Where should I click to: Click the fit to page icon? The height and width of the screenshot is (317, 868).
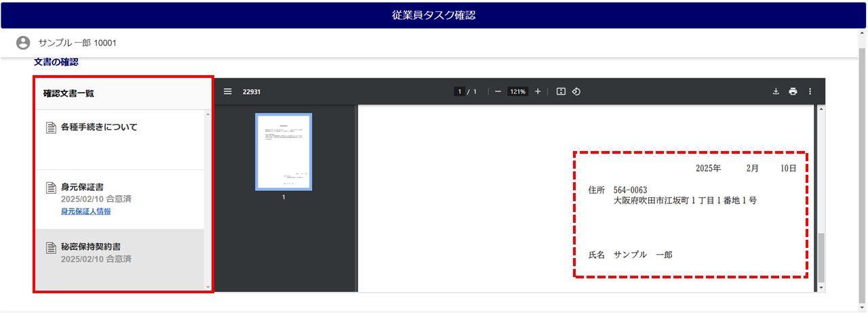(561, 92)
